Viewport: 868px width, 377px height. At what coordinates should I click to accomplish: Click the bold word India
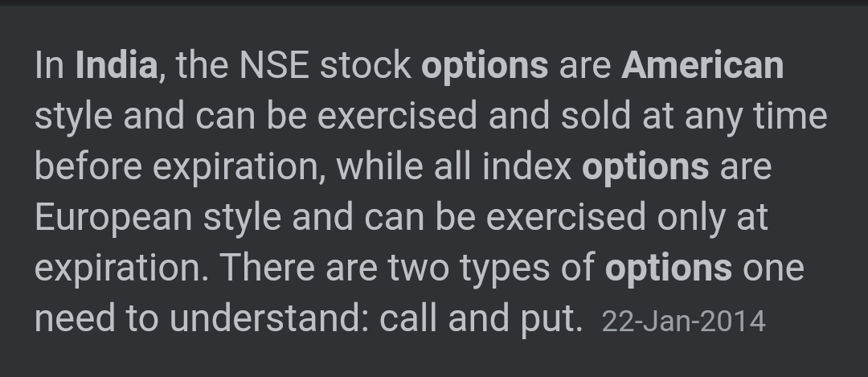click(x=117, y=65)
